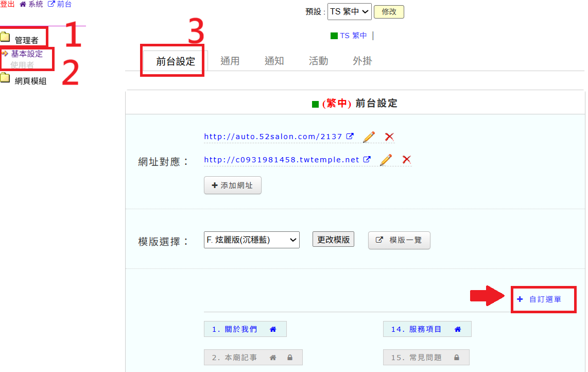Switch to the 通用 tab

coord(230,61)
